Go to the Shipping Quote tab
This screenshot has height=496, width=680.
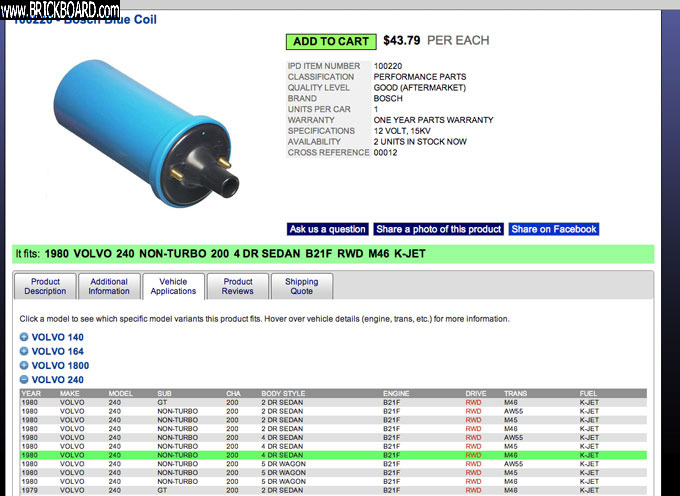point(301,287)
